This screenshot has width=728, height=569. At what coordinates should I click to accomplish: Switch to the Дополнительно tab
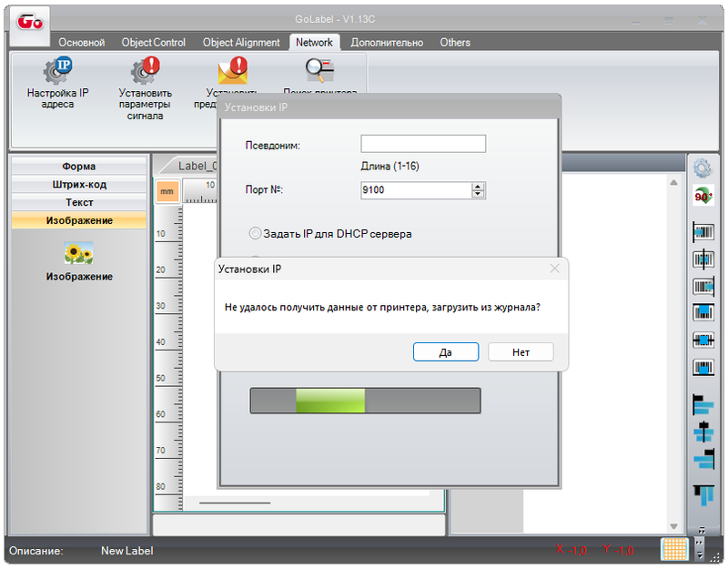pyautogui.click(x=387, y=42)
